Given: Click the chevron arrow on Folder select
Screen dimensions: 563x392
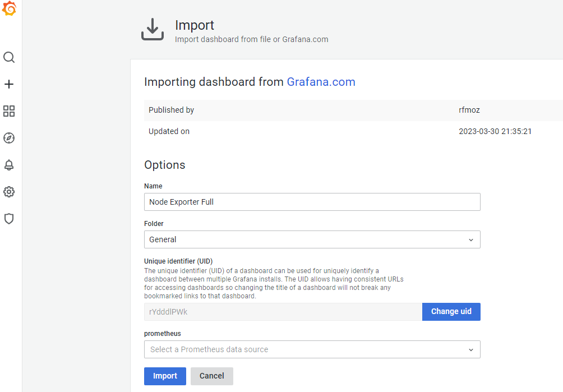Looking at the screenshot, I should [x=471, y=239].
